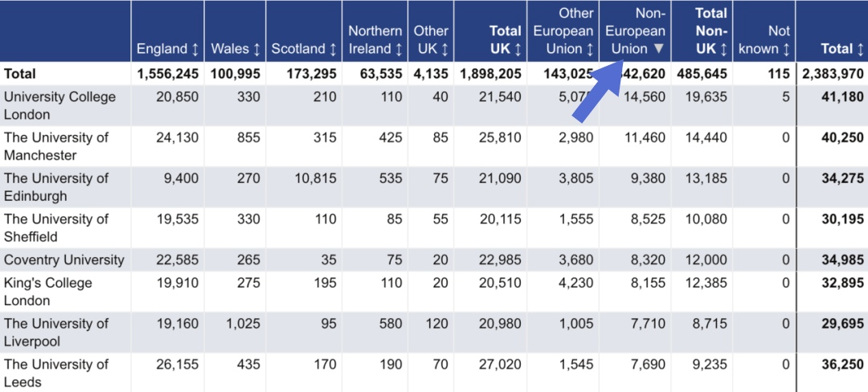Click Coventry total cell 34,985
868x392 pixels.
842,259
